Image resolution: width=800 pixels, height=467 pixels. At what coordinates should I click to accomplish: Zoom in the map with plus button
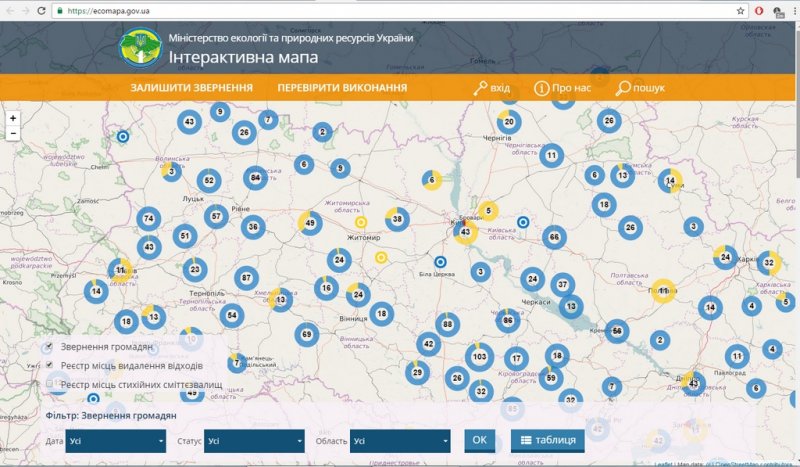(13, 118)
